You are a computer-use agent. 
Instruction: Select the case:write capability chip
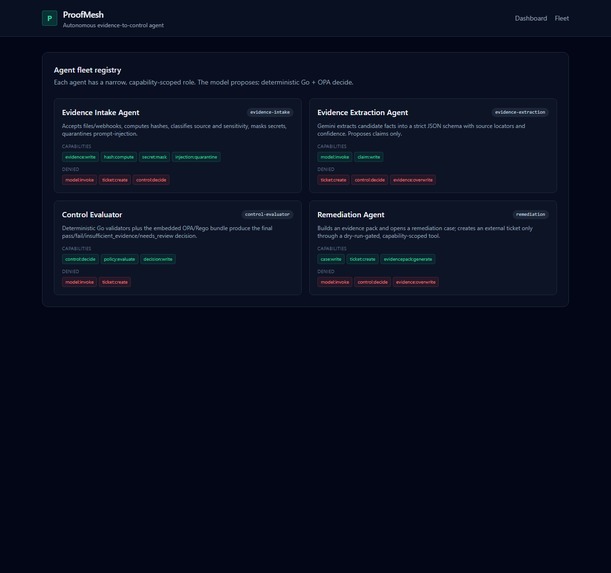click(331, 259)
